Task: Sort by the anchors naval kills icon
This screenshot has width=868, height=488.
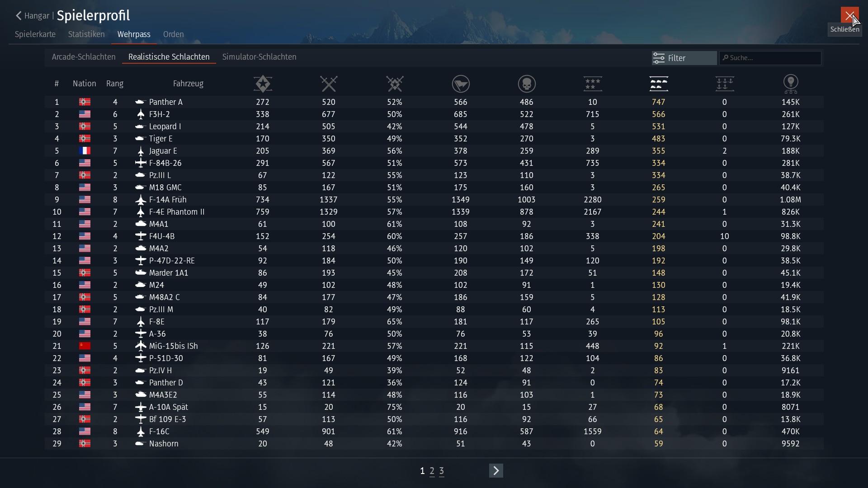Action: point(725,84)
